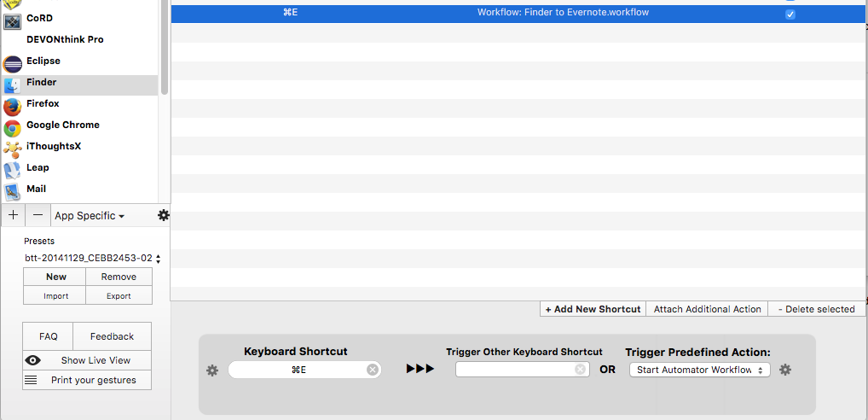This screenshot has width=868, height=420.
Task: Click gear icon beside Start Automator Workflow
Action: [785, 370]
